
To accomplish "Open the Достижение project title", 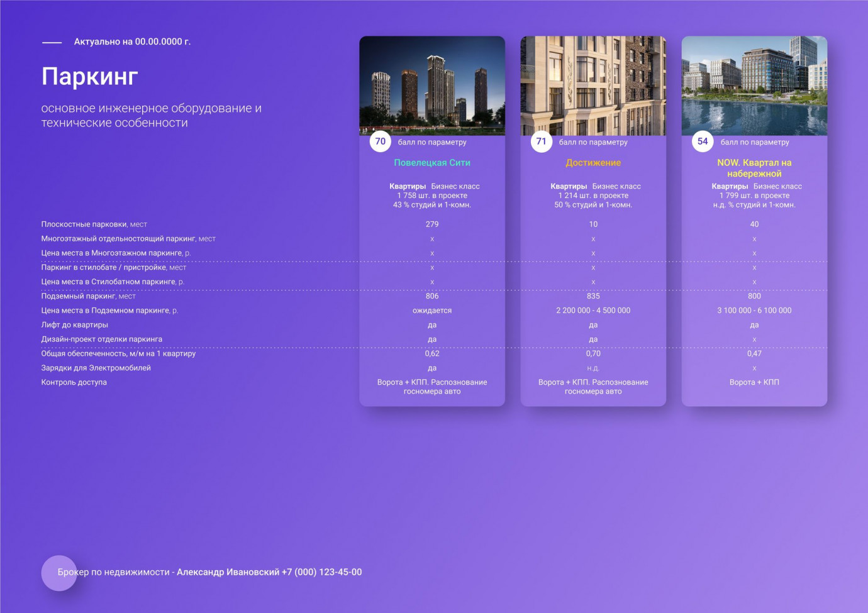I will coord(593,163).
